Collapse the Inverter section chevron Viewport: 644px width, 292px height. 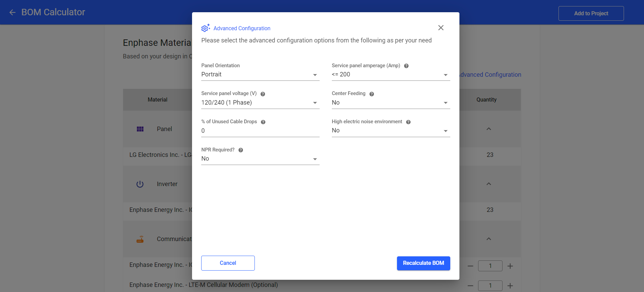[489, 184]
